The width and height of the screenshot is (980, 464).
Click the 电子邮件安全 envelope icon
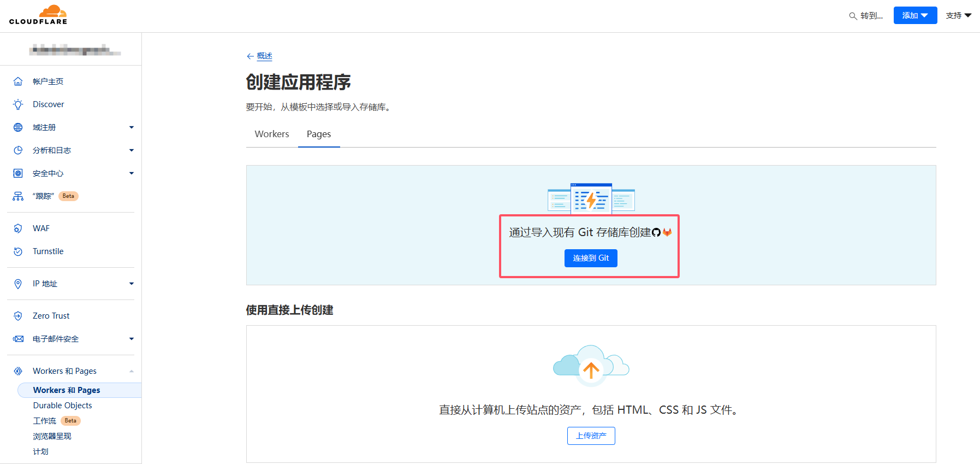coord(18,339)
